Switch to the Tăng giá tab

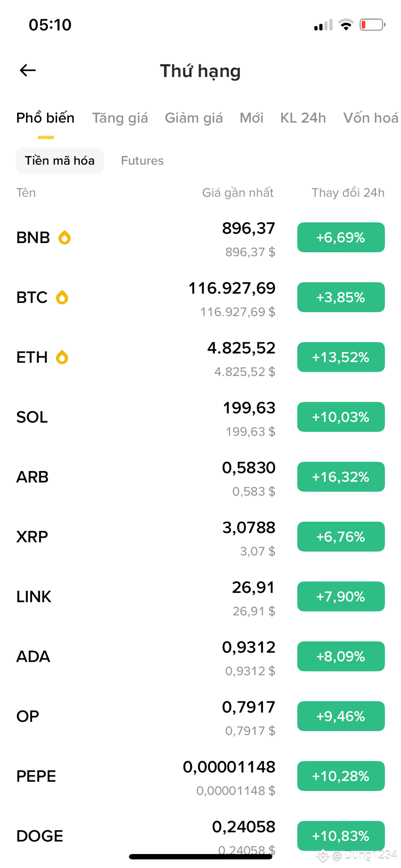[x=120, y=118]
